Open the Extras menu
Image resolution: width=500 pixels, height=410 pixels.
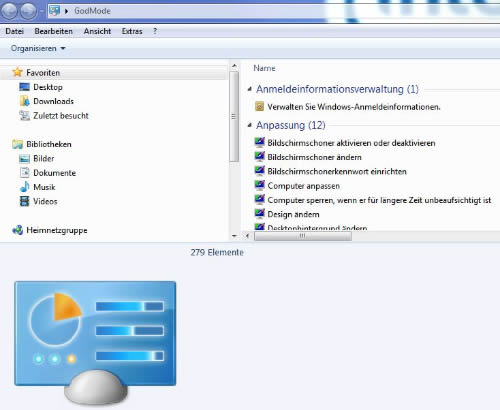[x=132, y=31]
